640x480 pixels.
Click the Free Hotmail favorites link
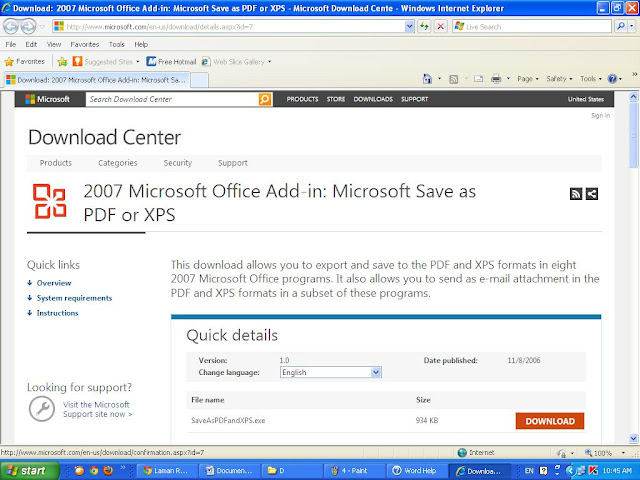pyautogui.click(x=171, y=62)
